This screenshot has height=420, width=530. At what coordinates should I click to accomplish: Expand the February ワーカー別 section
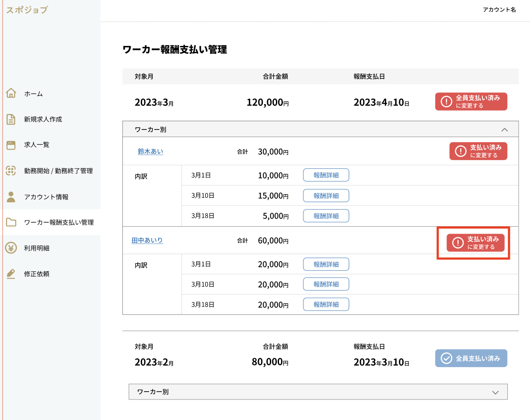(x=495, y=392)
